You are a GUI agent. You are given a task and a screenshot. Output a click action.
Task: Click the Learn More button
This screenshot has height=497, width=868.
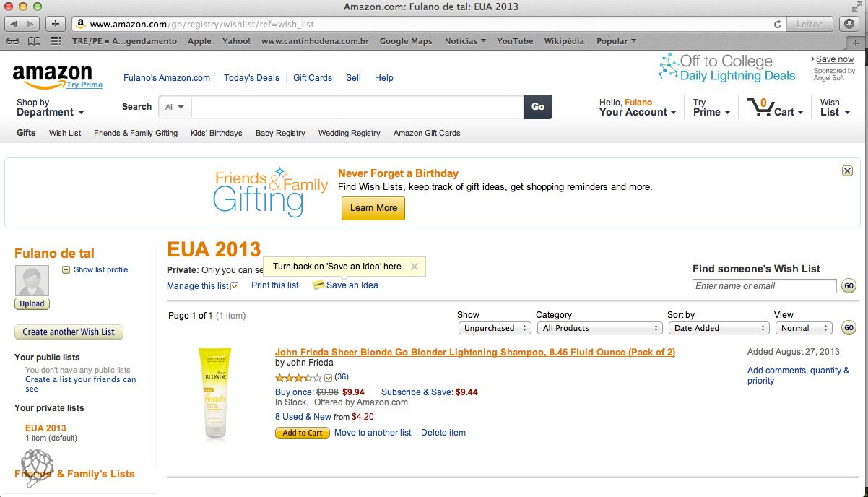[373, 208]
